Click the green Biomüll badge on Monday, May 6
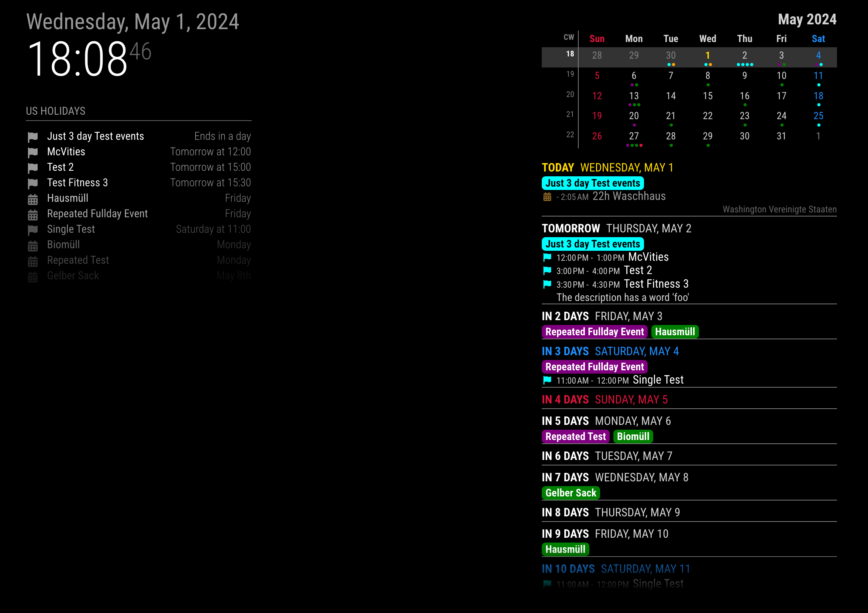 (633, 436)
